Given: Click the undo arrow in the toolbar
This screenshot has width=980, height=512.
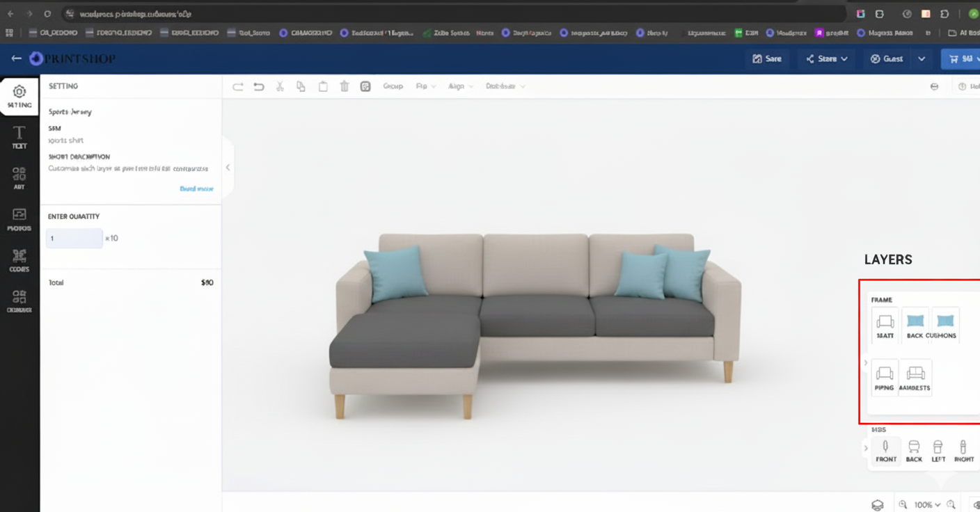Looking at the screenshot, I should (x=259, y=86).
